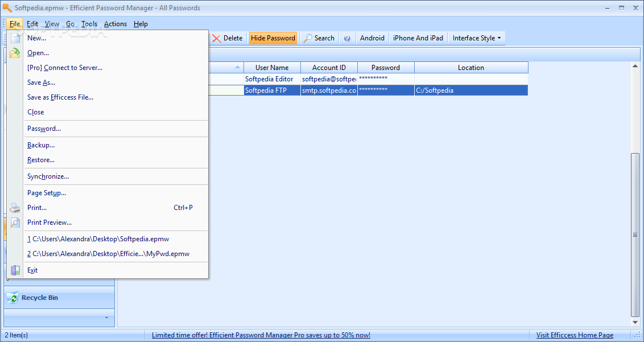Image resolution: width=644 pixels, height=342 pixels.
Task: Click the red X Delete icon
Action: pos(216,38)
